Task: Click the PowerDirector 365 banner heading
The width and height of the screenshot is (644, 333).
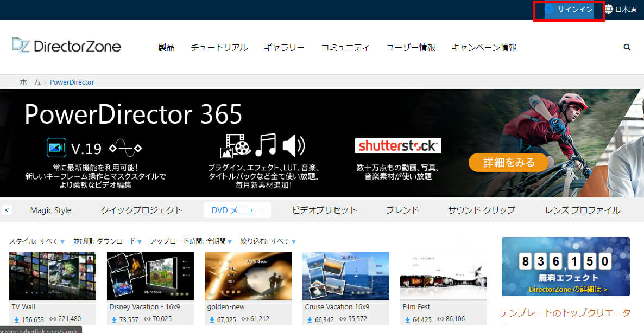Action: pyautogui.click(x=134, y=114)
